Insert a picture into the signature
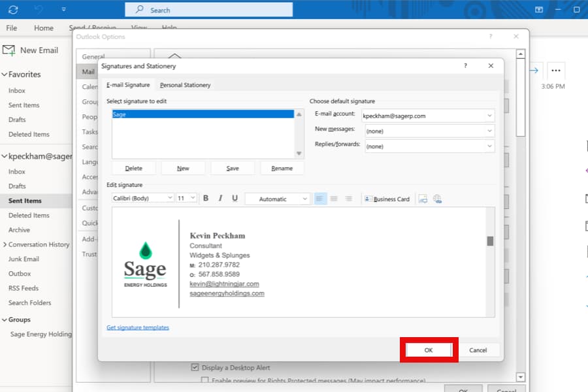Screen dimensions: 588x392 [x=423, y=199]
